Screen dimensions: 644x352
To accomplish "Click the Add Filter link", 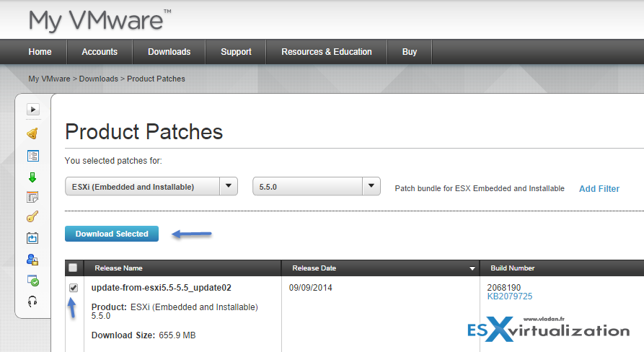I will [x=599, y=188].
